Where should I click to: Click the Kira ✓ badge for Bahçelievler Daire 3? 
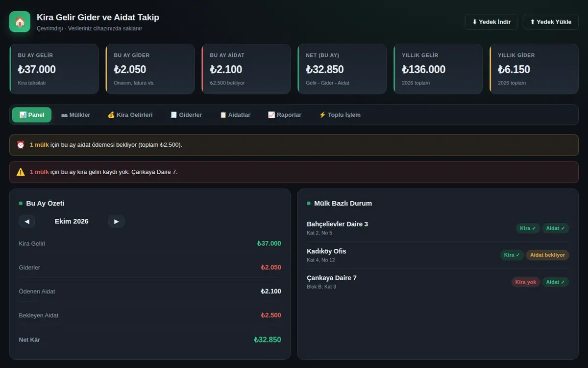pos(528,228)
